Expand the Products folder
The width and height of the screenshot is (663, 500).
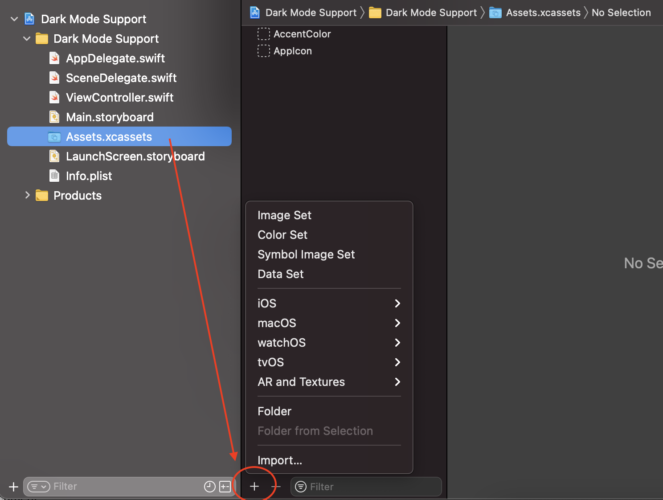(27, 195)
